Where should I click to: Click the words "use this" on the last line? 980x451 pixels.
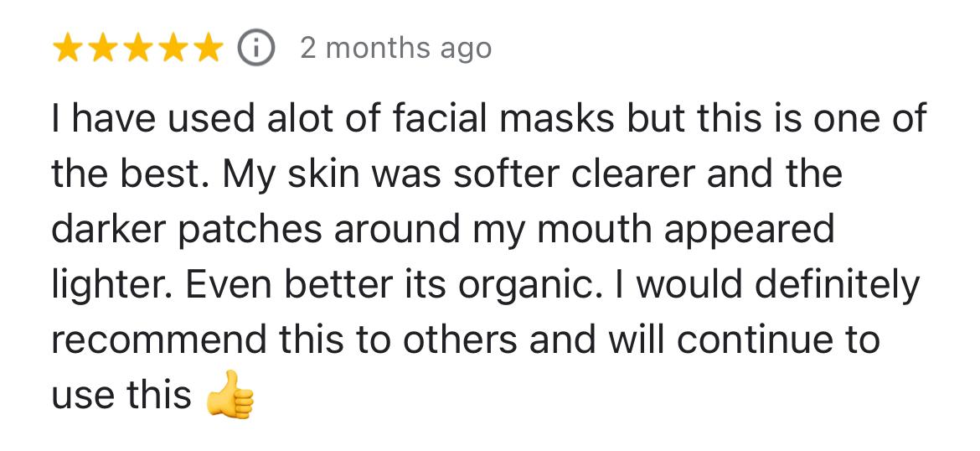click(x=122, y=396)
